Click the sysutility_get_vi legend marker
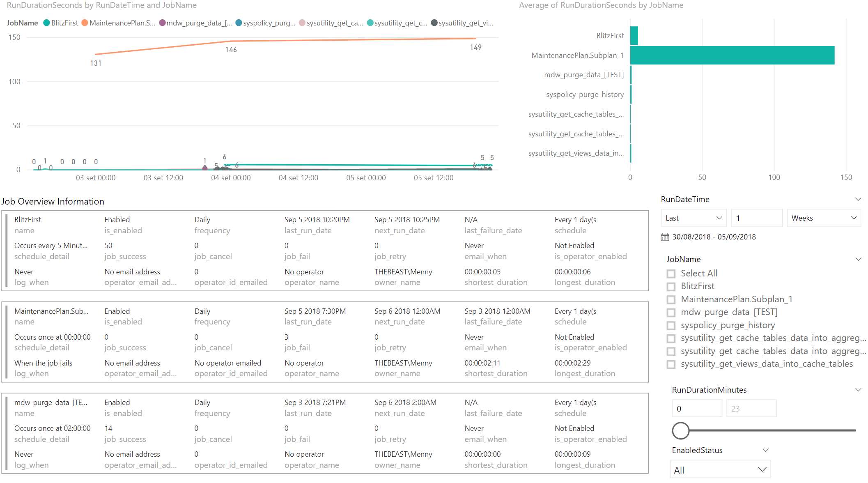 [434, 23]
